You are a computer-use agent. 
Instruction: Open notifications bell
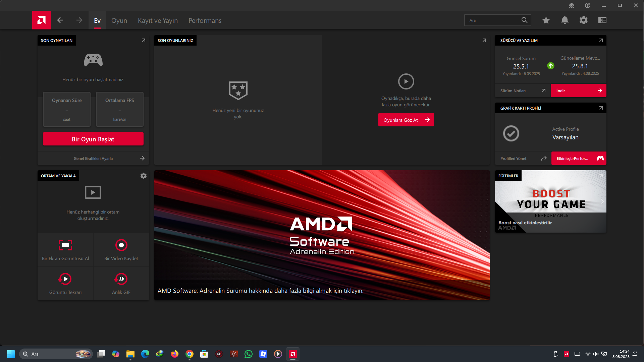(x=565, y=20)
